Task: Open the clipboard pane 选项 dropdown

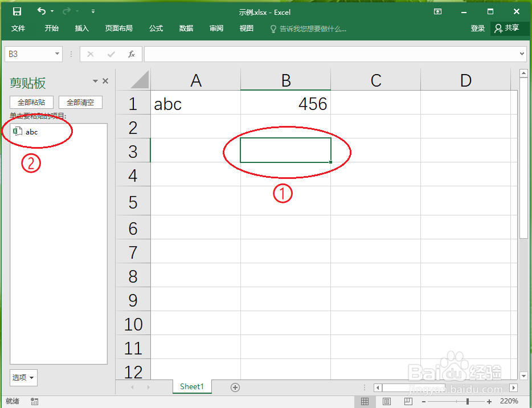Action: coord(23,377)
